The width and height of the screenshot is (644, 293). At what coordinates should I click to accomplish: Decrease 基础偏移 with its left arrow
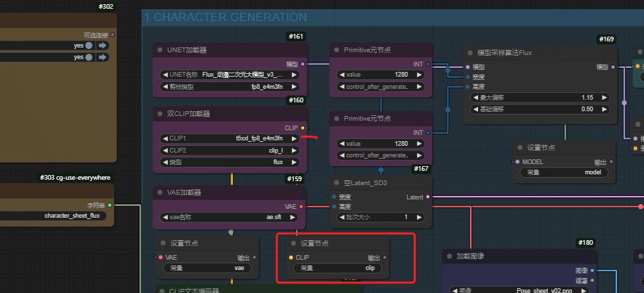click(475, 109)
